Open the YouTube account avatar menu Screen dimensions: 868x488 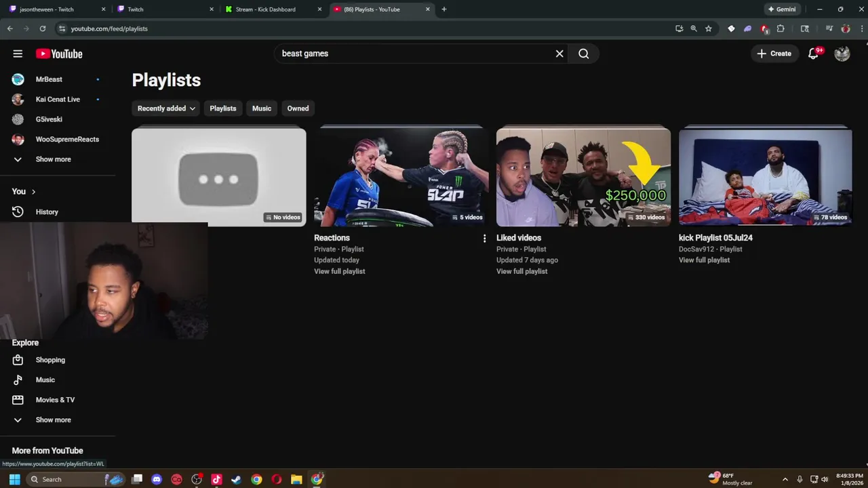point(842,54)
